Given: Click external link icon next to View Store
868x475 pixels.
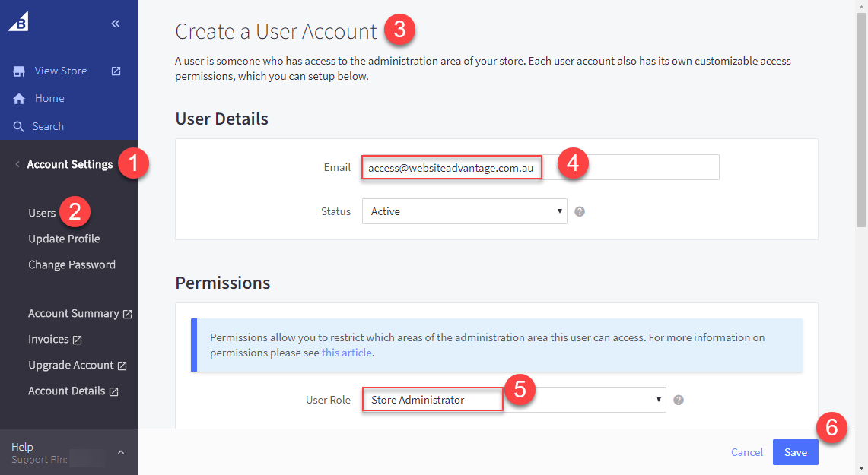Looking at the screenshot, I should [x=116, y=71].
